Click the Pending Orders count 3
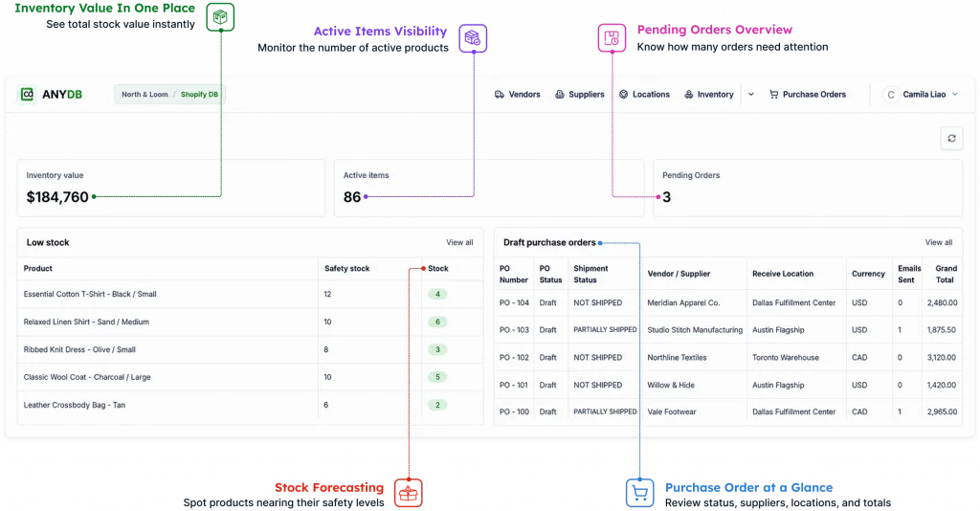Screen dimensions: 980x511 [666, 197]
